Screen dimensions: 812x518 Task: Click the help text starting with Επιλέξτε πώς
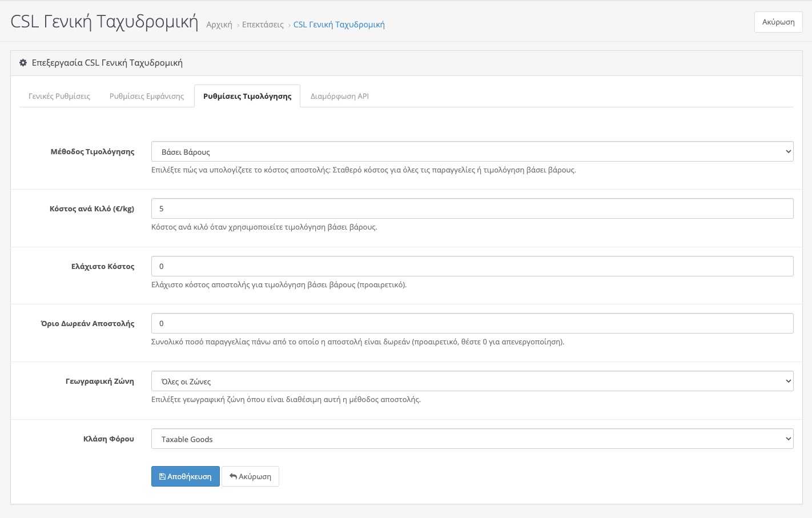coord(364,170)
